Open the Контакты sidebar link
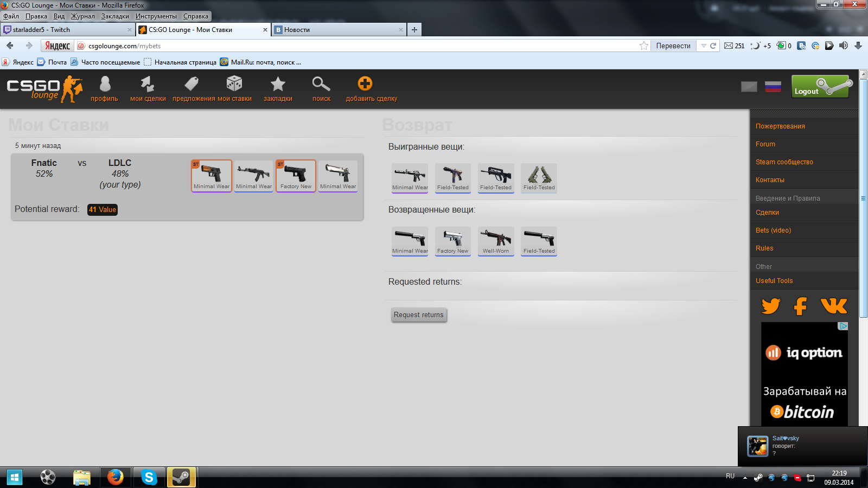The height and width of the screenshot is (488, 868). pyautogui.click(x=770, y=180)
